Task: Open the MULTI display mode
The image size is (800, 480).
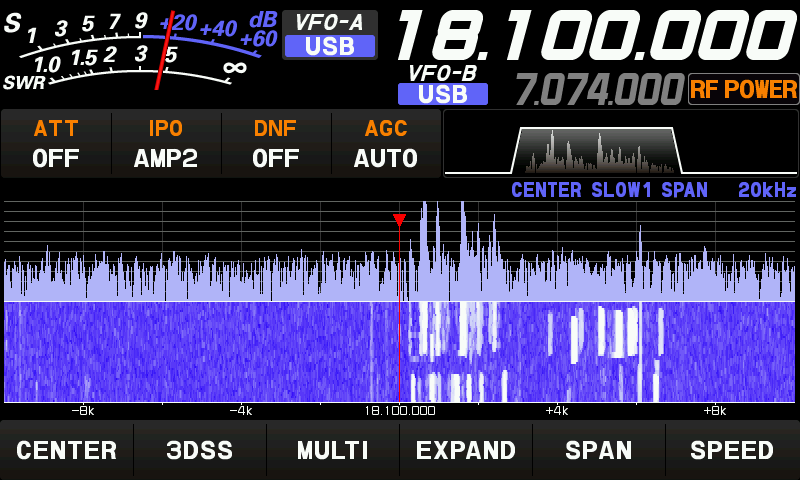Action: (332, 450)
